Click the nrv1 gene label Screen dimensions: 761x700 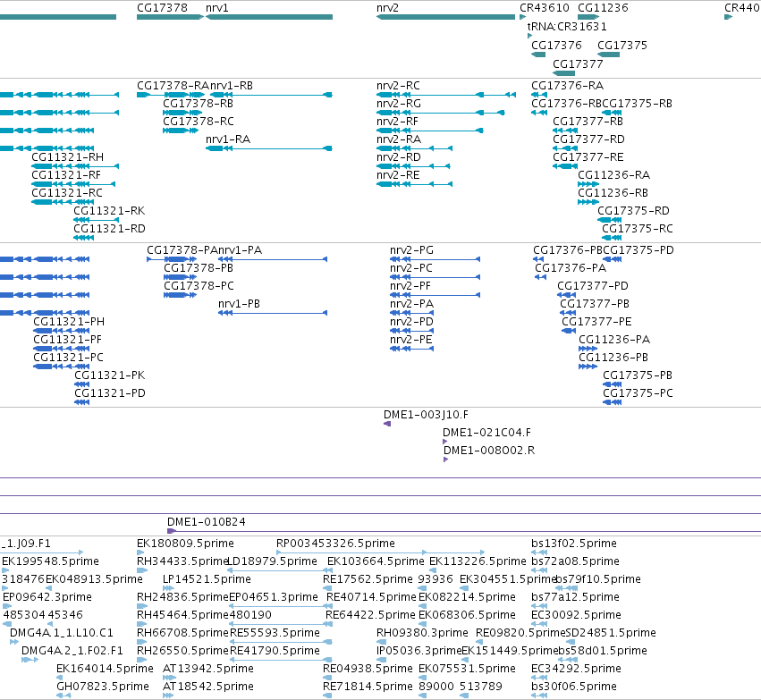(217, 8)
